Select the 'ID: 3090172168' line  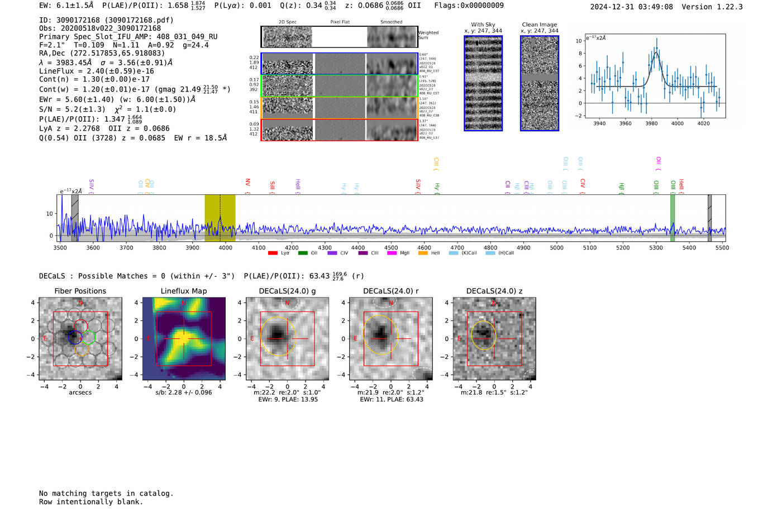[106, 20]
